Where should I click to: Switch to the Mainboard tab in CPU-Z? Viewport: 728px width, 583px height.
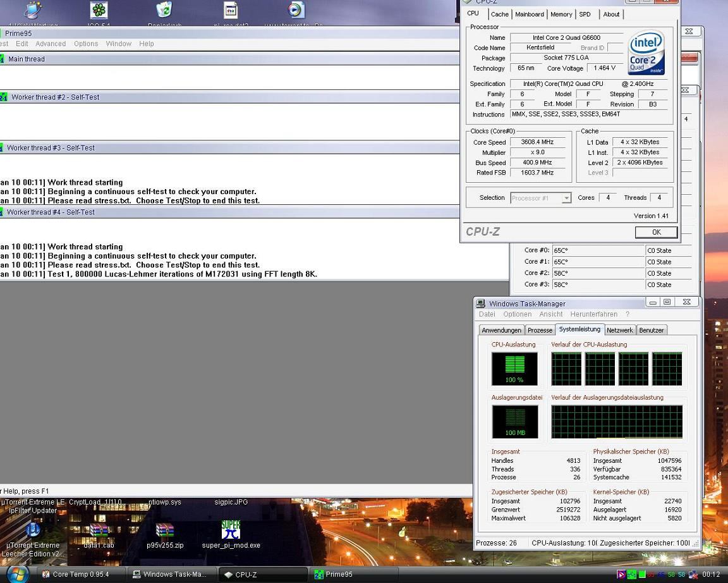tap(530, 15)
